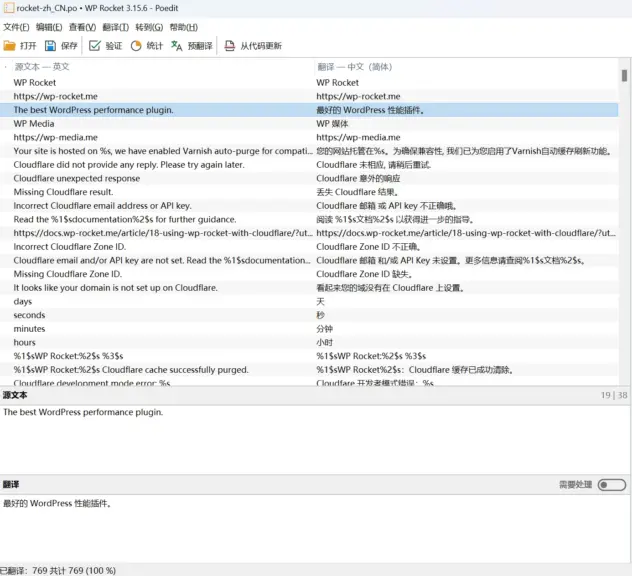
Task: Open the 文件(F) menu
Action: point(16,27)
